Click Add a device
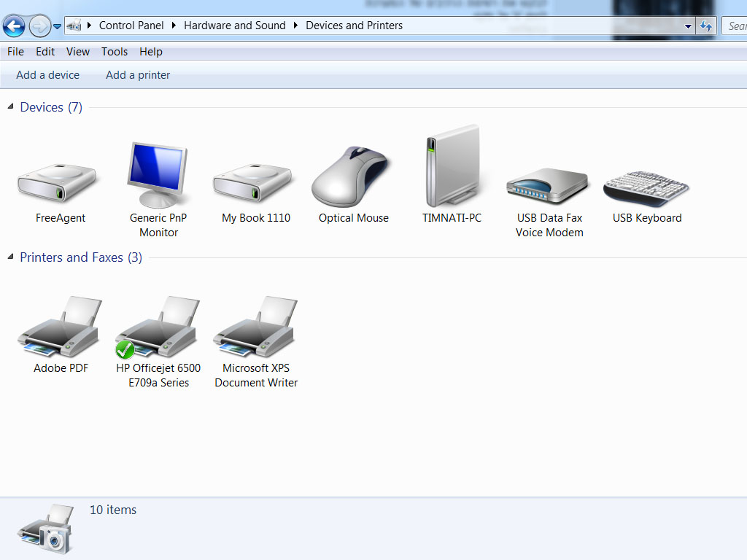747x560 pixels. pos(47,75)
